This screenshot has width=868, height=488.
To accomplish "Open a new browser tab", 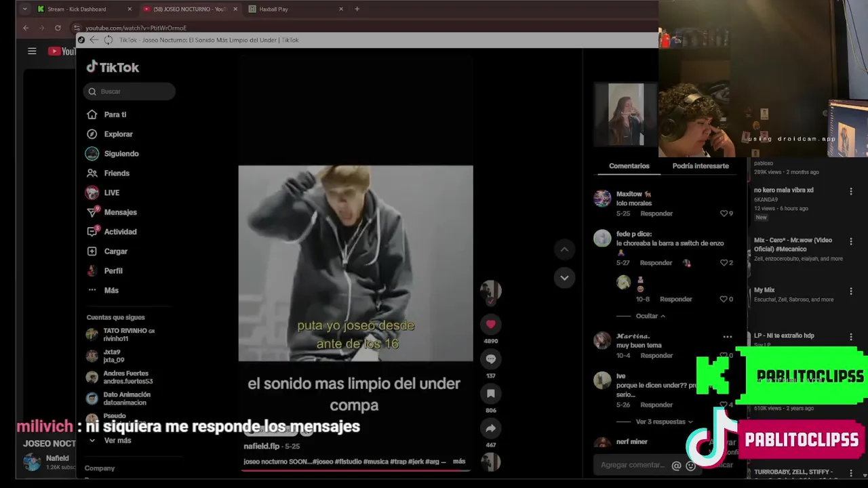I will pos(357,9).
